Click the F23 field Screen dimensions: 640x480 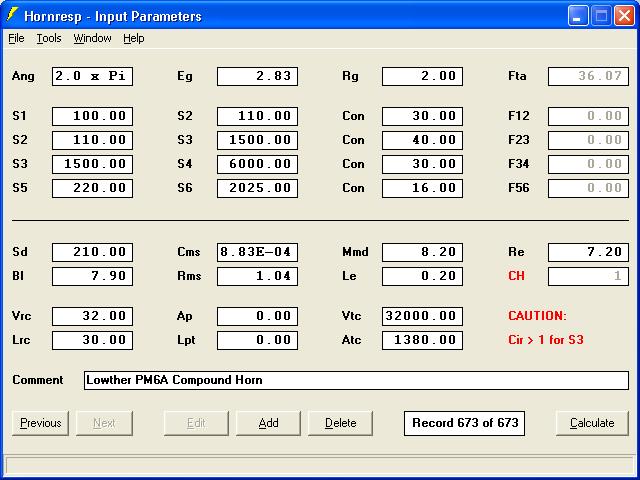point(588,140)
